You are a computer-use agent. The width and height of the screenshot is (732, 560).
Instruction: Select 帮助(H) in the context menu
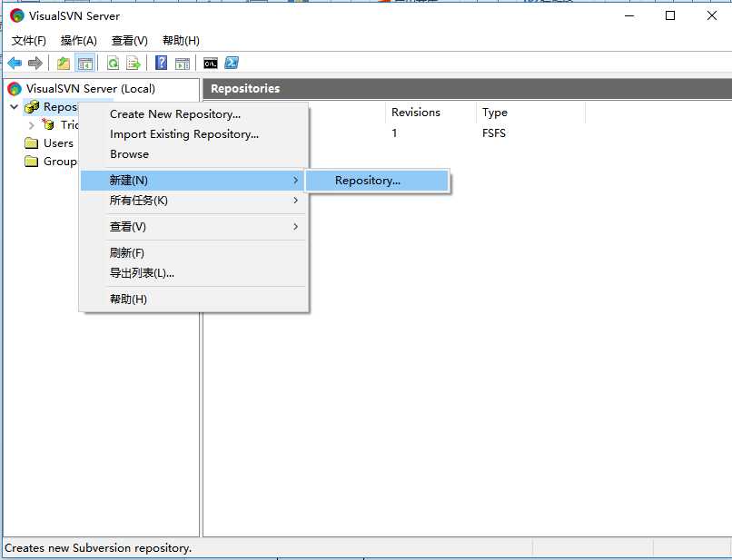click(193, 300)
